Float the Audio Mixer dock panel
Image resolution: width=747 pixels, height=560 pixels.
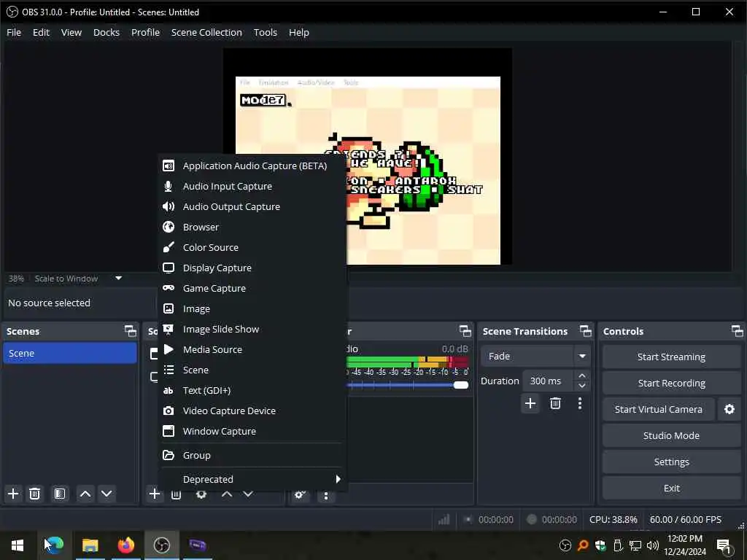pos(465,331)
